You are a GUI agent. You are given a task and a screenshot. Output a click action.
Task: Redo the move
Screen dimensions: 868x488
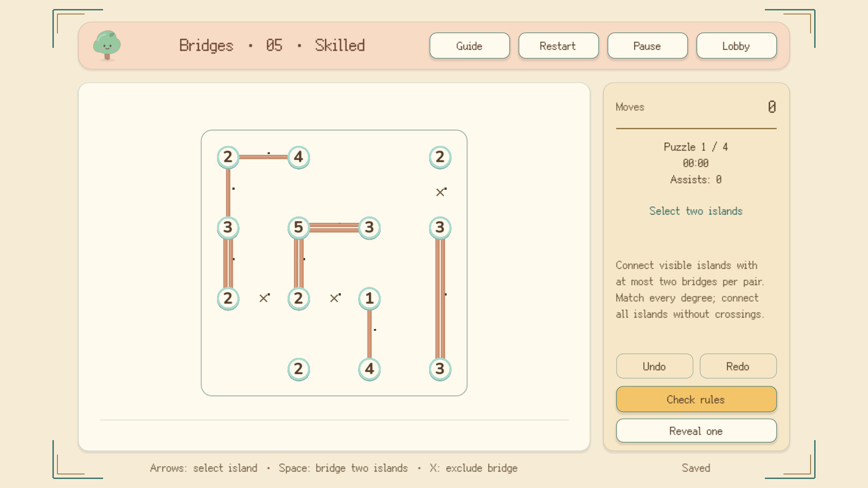click(738, 366)
